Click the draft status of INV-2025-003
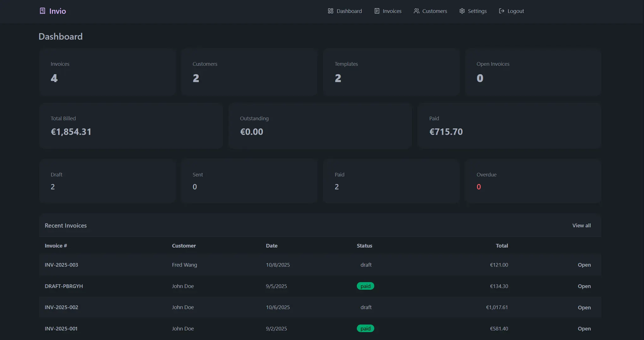 click(x=366, y=265)
